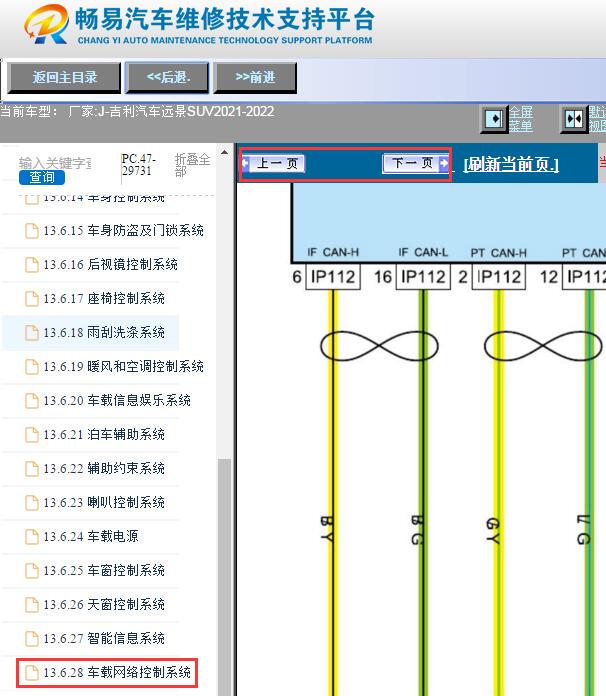Click the PT CAN-H pin label
The width and height of the screenshot is (606, 696).
pyautogui.click(x=499, y=253)
